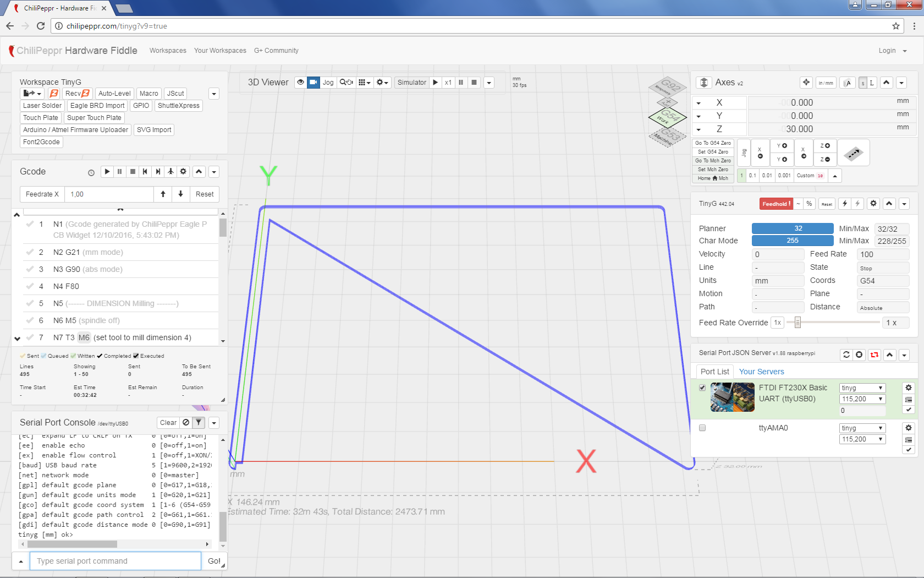Play the Gcode file in Gcode panel
The height and width of the screenshot is (578, 924).
tap(107, 172)
